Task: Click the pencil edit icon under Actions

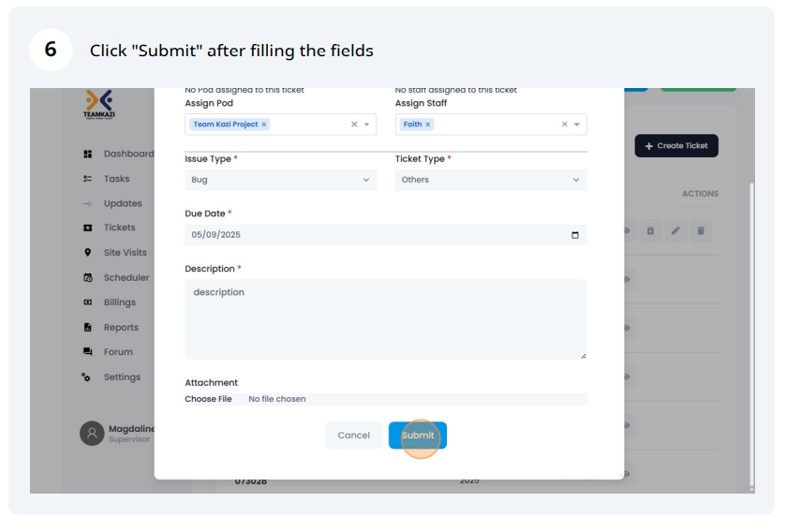Action: point(675,231)
